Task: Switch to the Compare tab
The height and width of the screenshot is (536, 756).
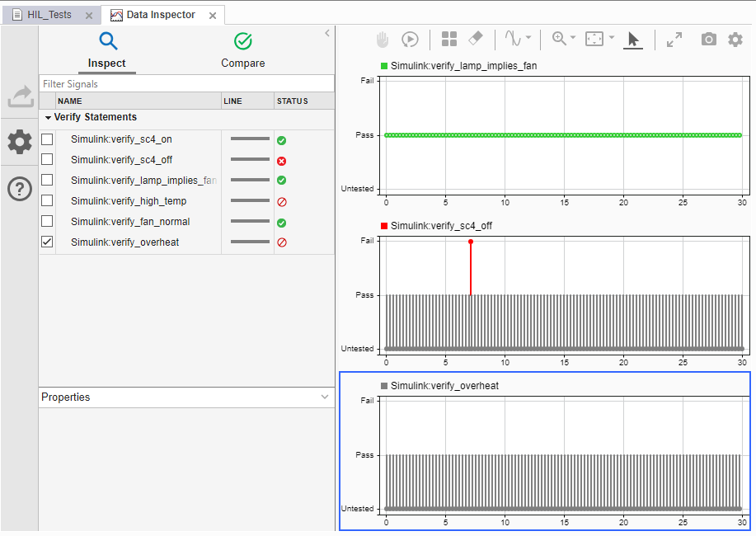Action: click(243, 49)
